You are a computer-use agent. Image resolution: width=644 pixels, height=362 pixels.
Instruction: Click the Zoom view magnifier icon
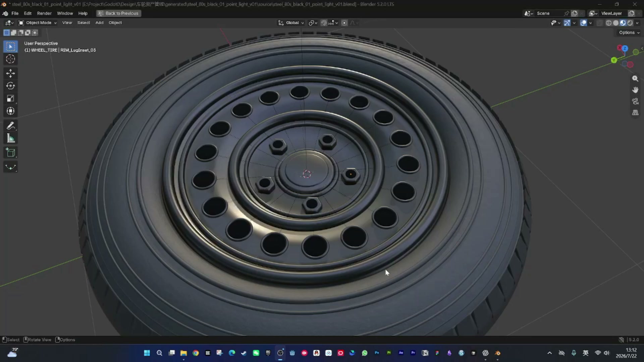click(x=635, y=78)
